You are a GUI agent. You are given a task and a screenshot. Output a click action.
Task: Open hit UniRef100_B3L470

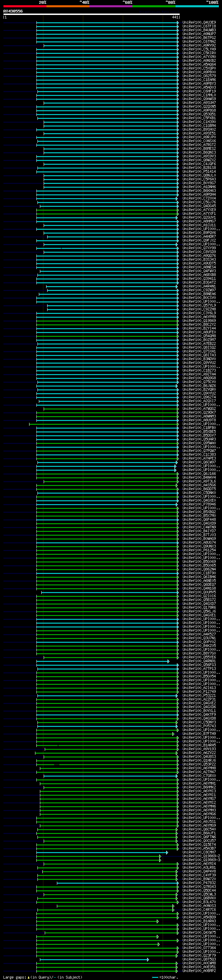199,902
